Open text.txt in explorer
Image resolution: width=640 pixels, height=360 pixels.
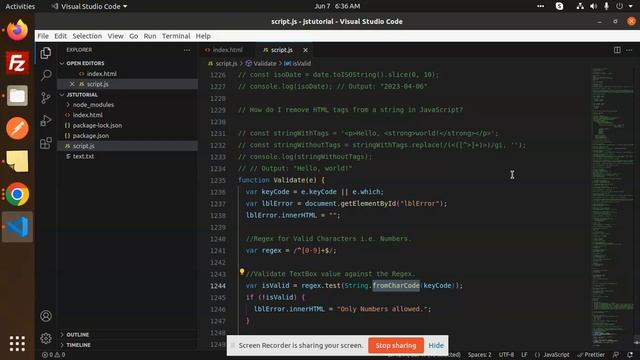click(83, 156)
